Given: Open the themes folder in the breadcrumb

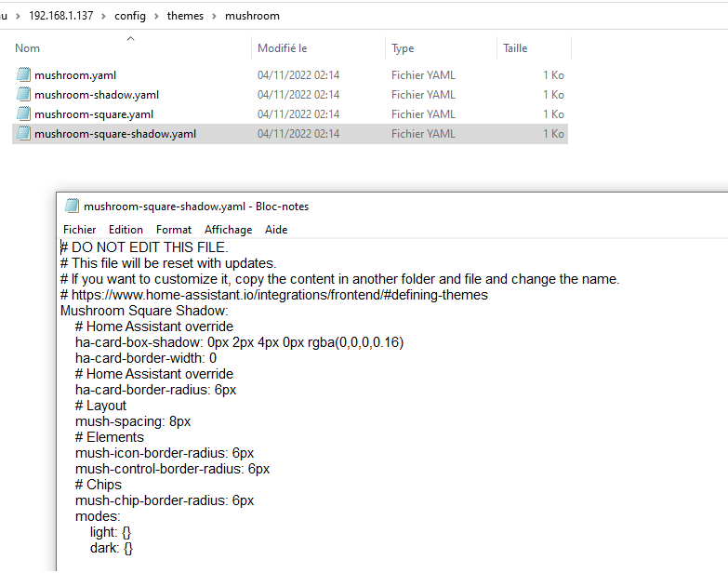Looking at the screenshot, I should [x=185, y=16].
